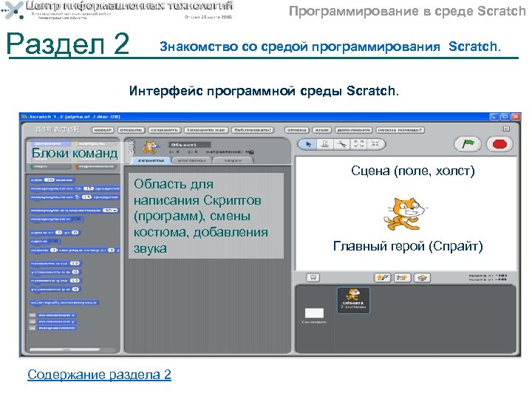Click the 'открыть' button
This screenshot has width=532, height=399.
(132, 130)
